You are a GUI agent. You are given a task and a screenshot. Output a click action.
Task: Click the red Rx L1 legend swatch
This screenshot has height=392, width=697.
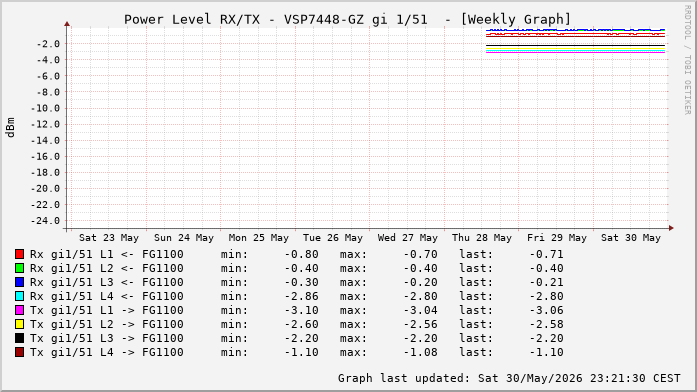(x=19, y=254)
